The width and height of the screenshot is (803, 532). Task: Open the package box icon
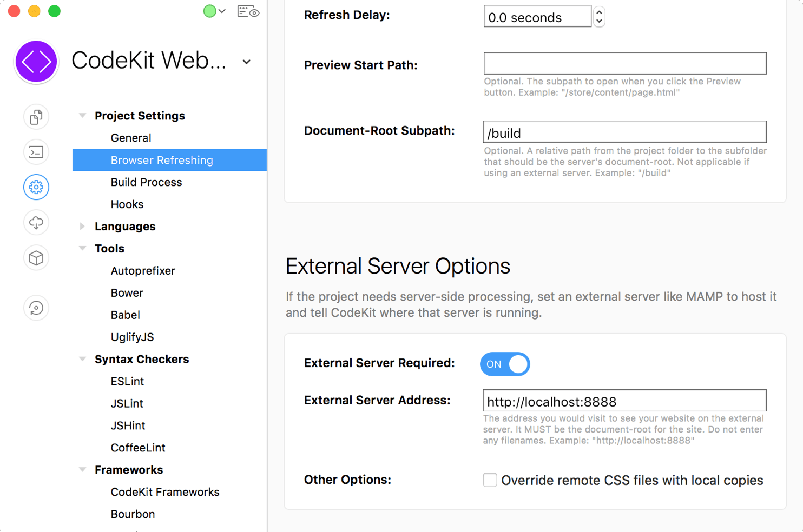pyautogui.click(x=36, y=258)
